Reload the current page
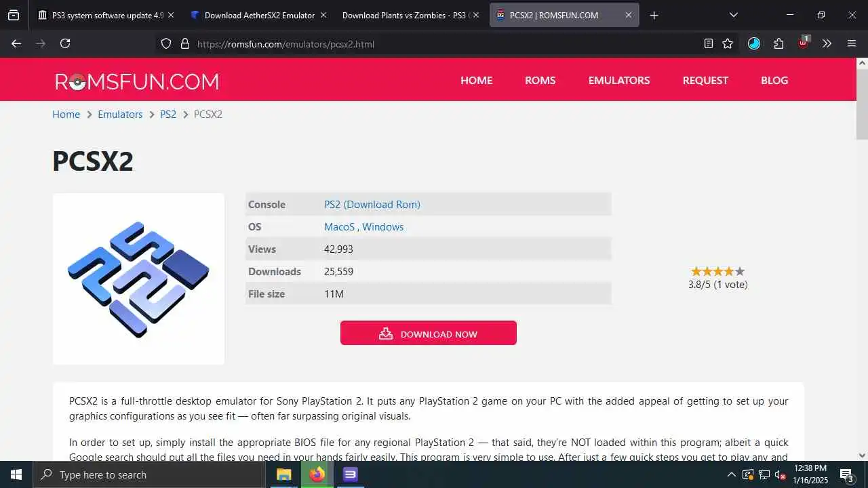The image size is (868, 488). tap(65, 43)
